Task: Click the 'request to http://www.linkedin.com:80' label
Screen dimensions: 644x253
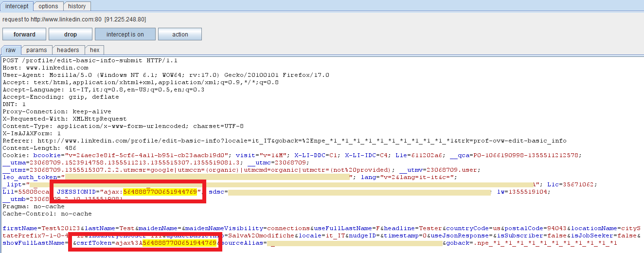Action: pos(74,19)
